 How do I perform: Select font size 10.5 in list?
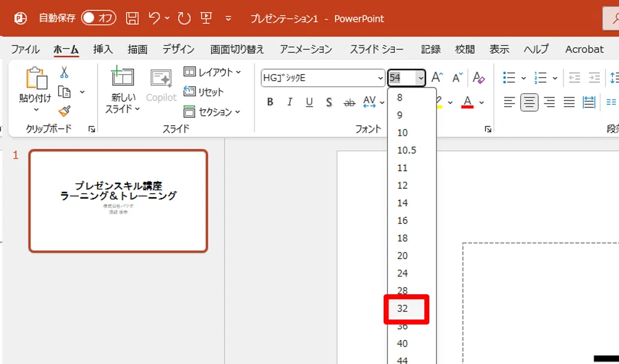tap(412, 151)
